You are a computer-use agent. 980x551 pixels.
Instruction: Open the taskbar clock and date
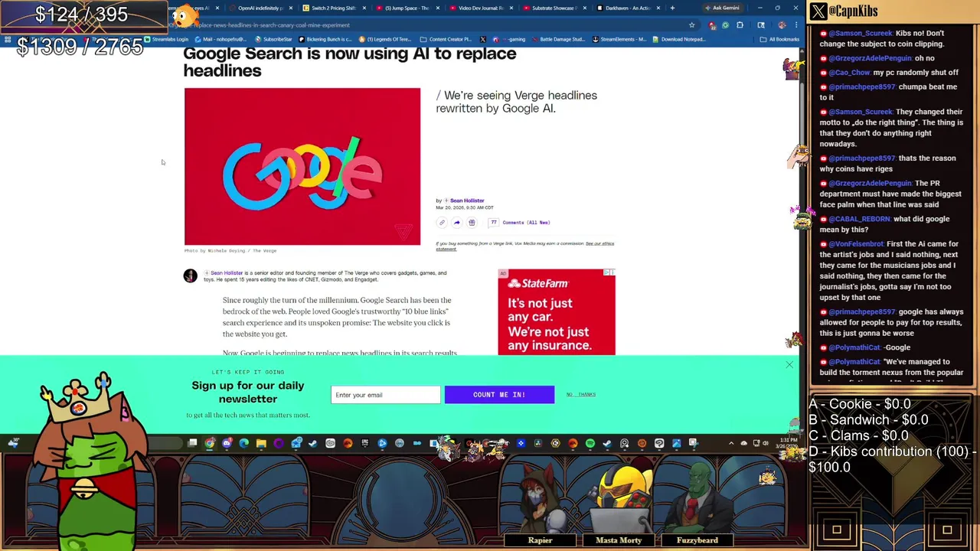[788, 443]
